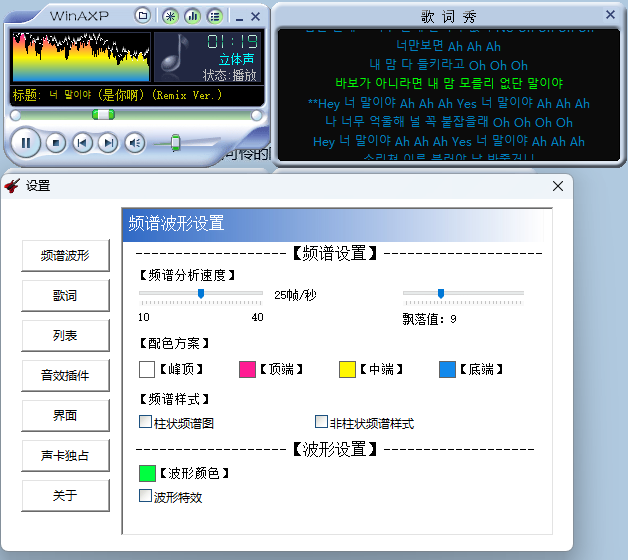This screenshot has height=560, width=628.
Task: Click the 飘落值 slider thumb
Action: click(441, 294)
